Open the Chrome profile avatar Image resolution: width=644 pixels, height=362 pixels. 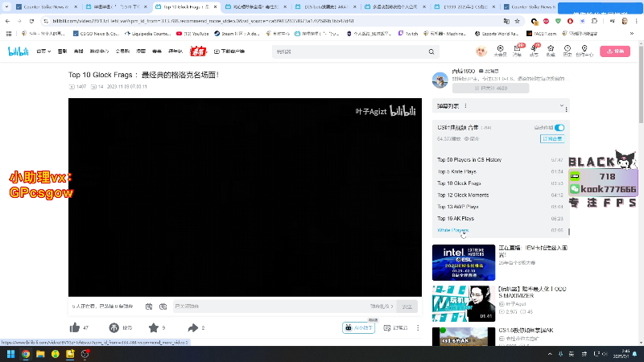625,21
